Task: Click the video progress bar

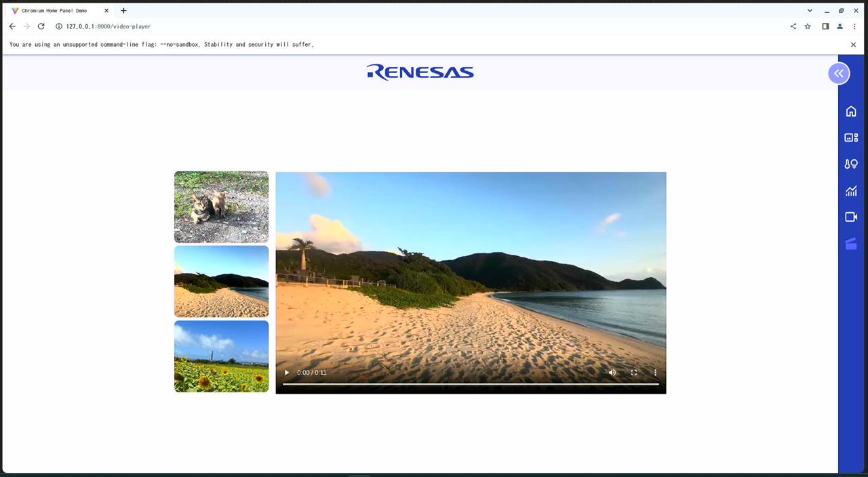Action: [x=471, y=384]
